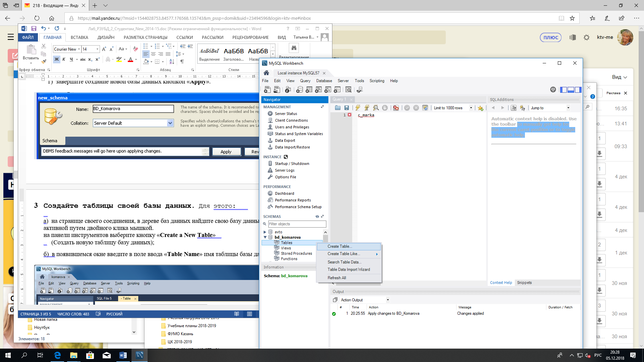This screenshot has height=362, width=644.
Task: Select the Dashboard performance icon
Action: tap(270, 193)
